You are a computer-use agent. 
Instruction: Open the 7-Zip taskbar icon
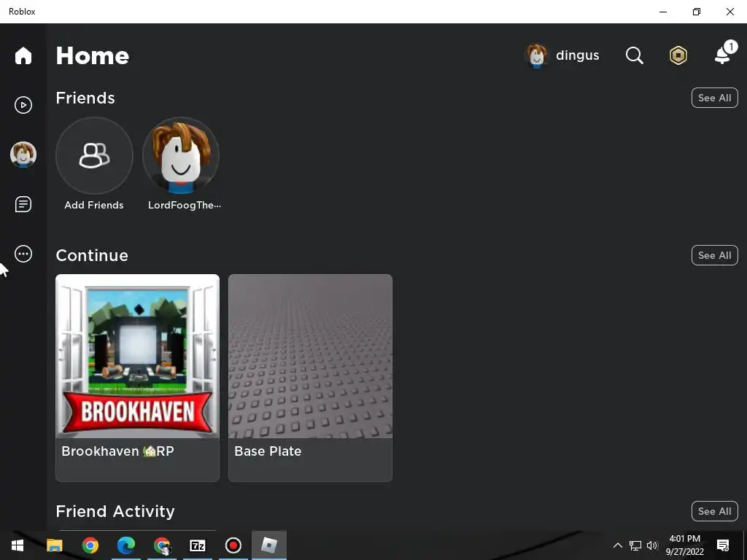[197, 545]
